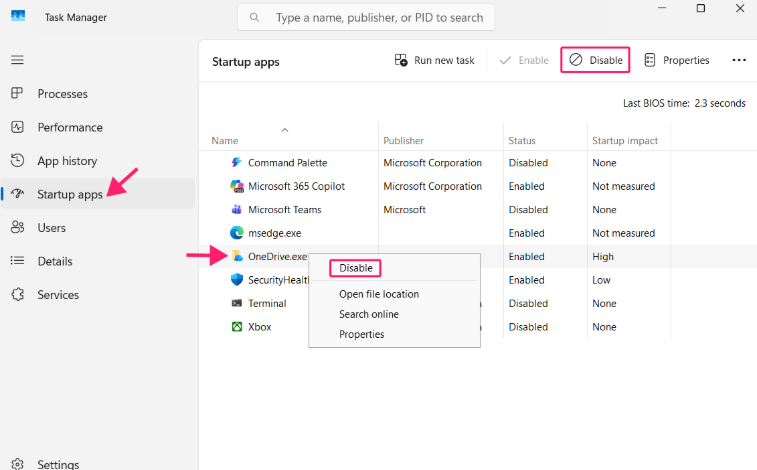
Task: Click the High startup impact value
Action: 603,257
